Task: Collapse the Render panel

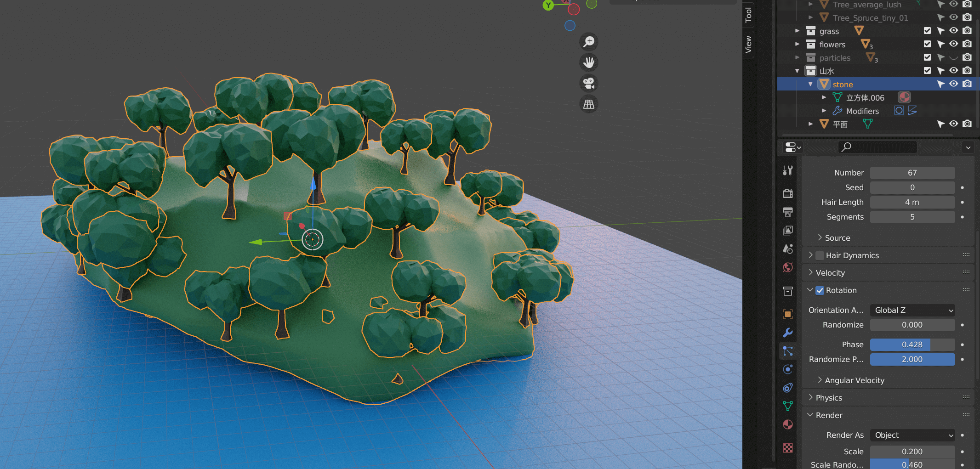Action: 810,415
